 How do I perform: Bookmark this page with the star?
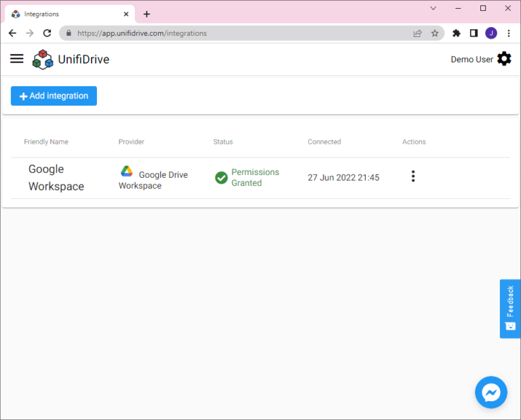[435, 33]
